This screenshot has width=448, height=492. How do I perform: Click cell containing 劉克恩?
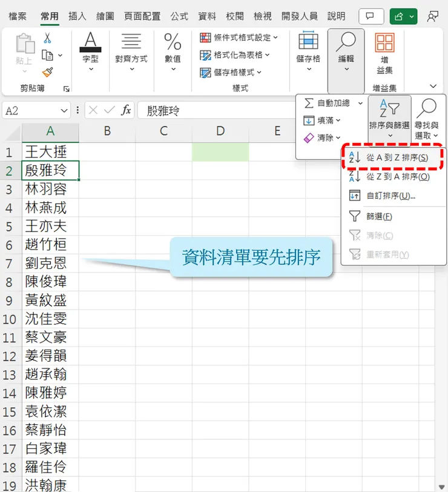pos(50,263)
